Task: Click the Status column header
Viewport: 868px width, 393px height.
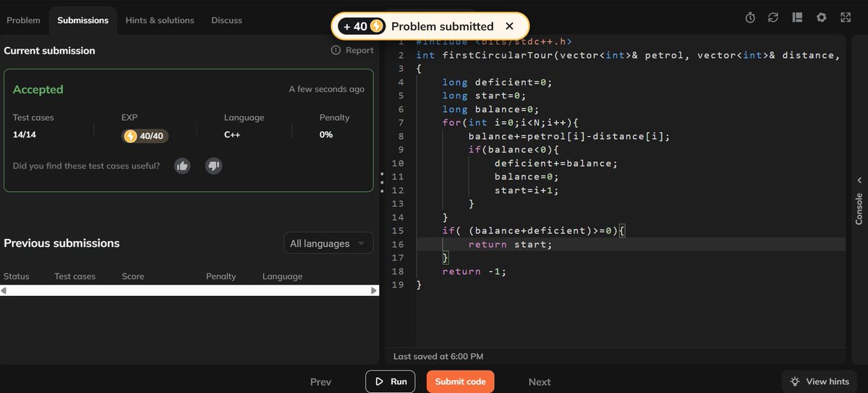Action: coord(17,276)
